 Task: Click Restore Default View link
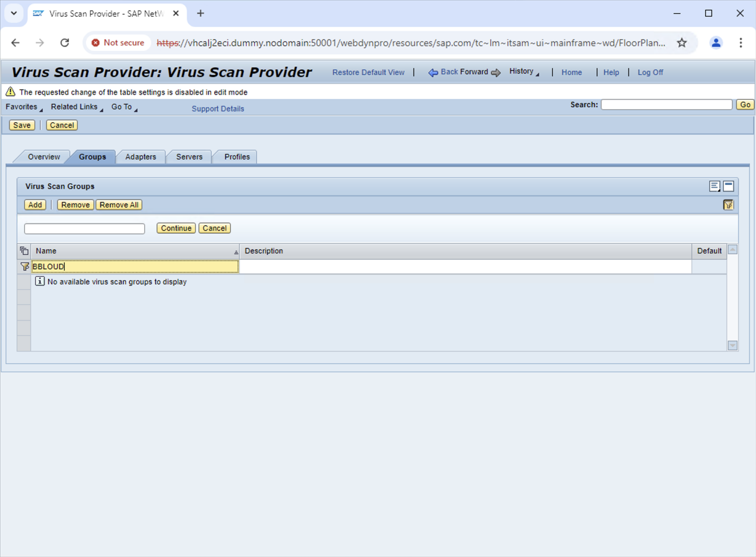[x=368, y=72]
